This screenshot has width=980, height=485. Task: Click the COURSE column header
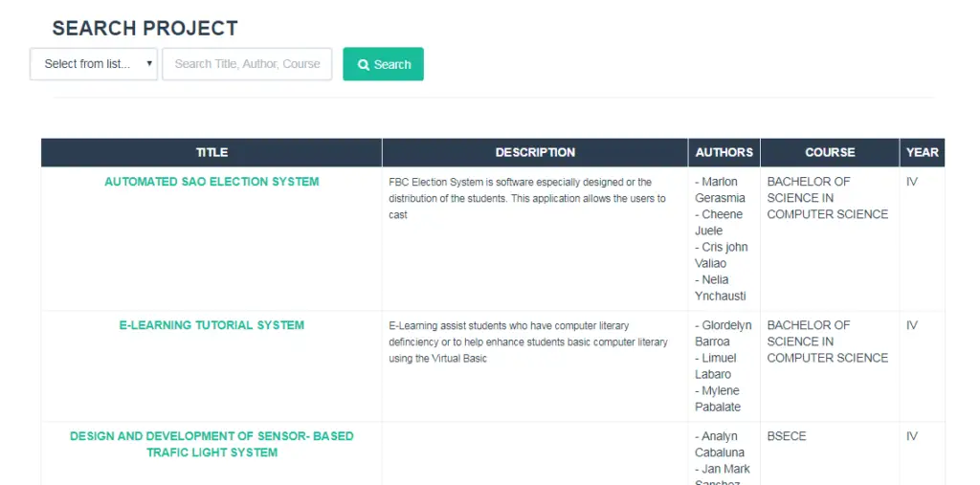pyautogui.click(x=830, y=152)
